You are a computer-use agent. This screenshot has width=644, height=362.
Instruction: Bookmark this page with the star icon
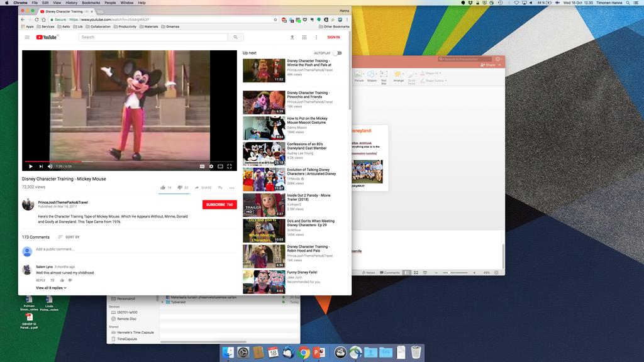click(x=275, y=19)
